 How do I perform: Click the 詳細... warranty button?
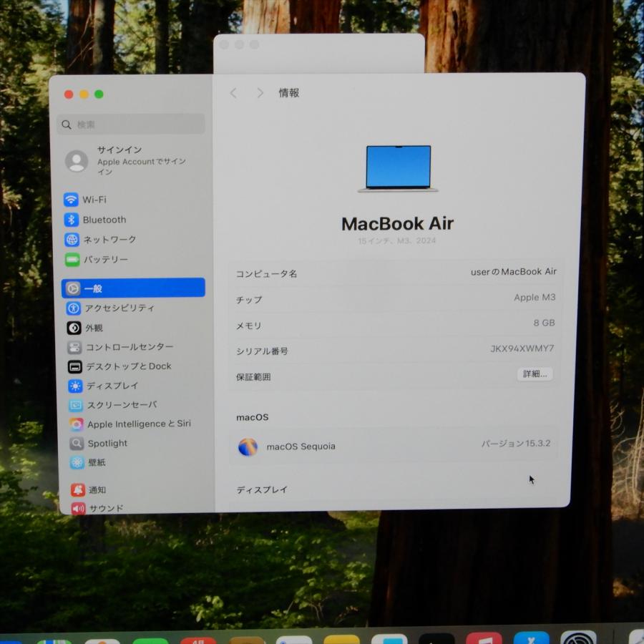tap(535, 374)
